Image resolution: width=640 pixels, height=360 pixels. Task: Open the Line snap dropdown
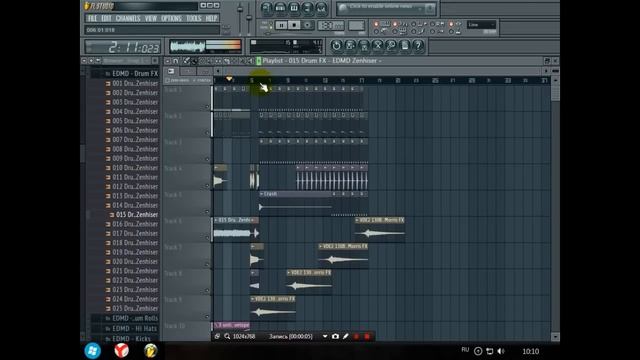click(x=481, y=25)
